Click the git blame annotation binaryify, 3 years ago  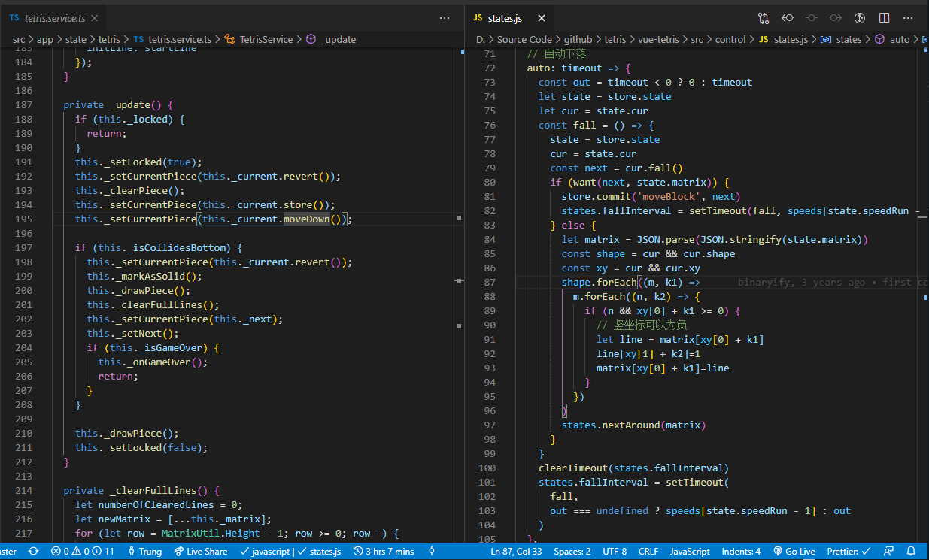pyautogui.click(x=801, y=282)
